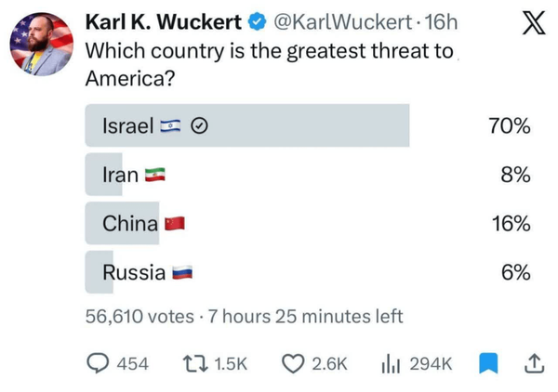This screenshot has height=392, width=558.
Task: Click the 70% result percentage
Action: [x=510, y=125]
